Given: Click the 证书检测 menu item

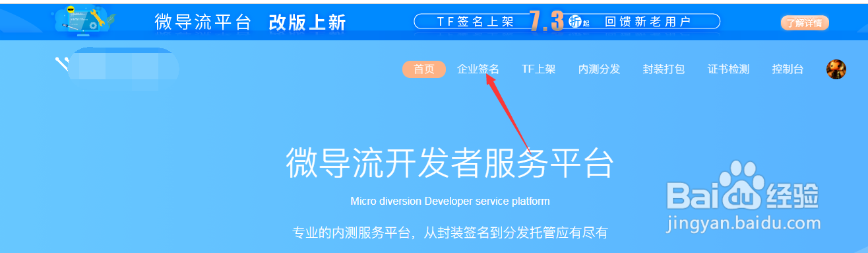Looking at the screenshot, I should pyautogui.click(x=728, y=69).
